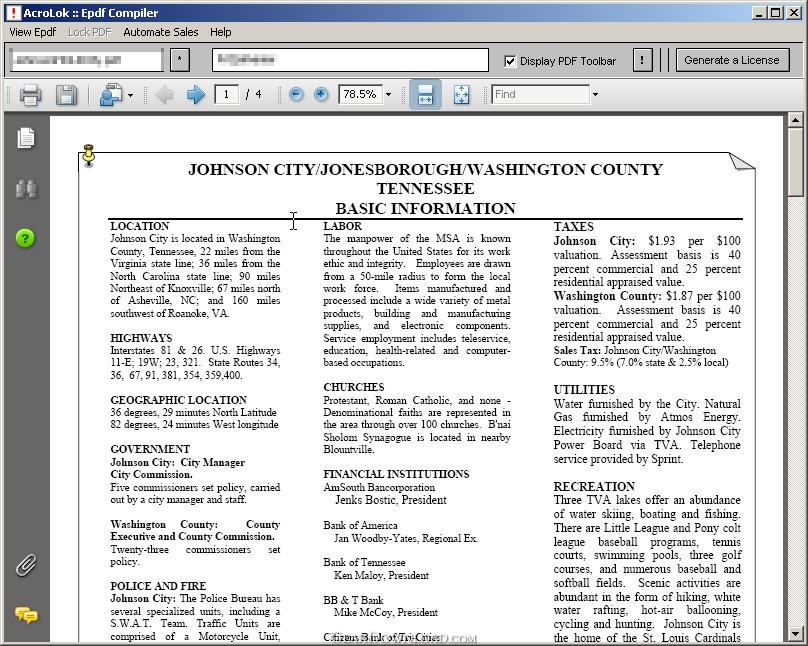The width and height of the screenshot is (808, 646).
Task: Click into the page number field
Action: [x=227, y=95]
